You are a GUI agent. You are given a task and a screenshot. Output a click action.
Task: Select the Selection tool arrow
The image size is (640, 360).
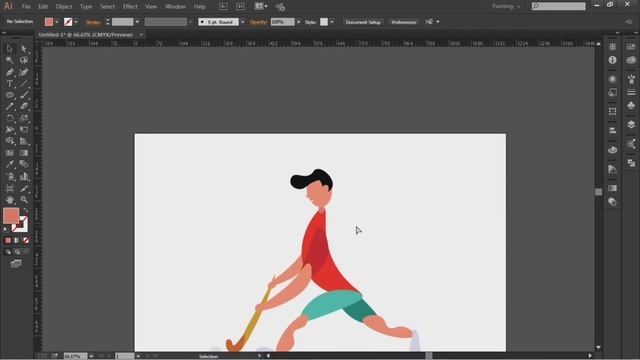point(10,49)
